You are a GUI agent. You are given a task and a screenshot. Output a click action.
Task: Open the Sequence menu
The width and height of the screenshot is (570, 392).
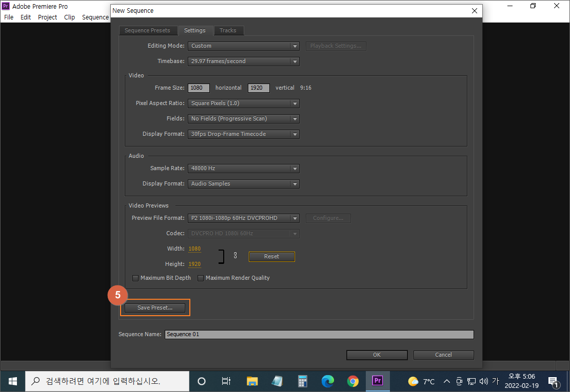coord(95,17)
